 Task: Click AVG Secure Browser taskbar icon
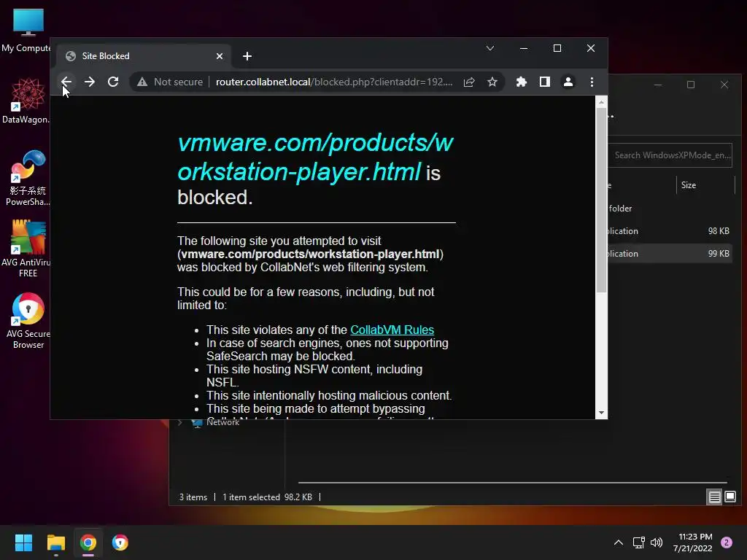[x=120, y=542]
